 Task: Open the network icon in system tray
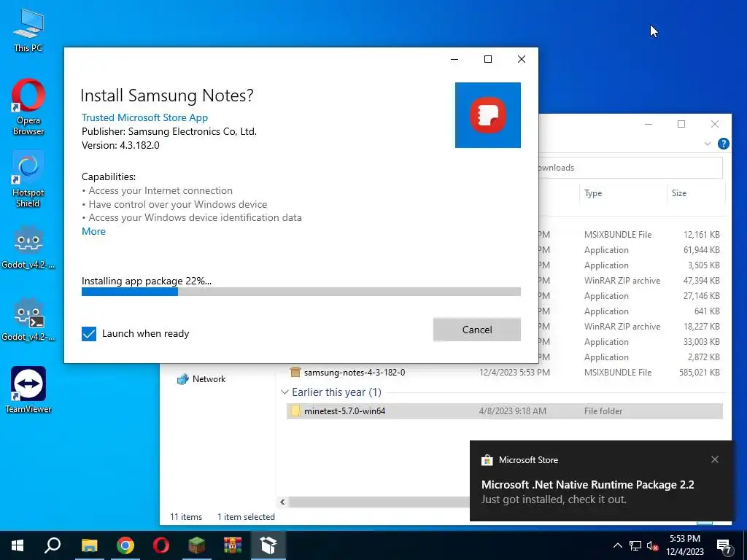(635, 545)
